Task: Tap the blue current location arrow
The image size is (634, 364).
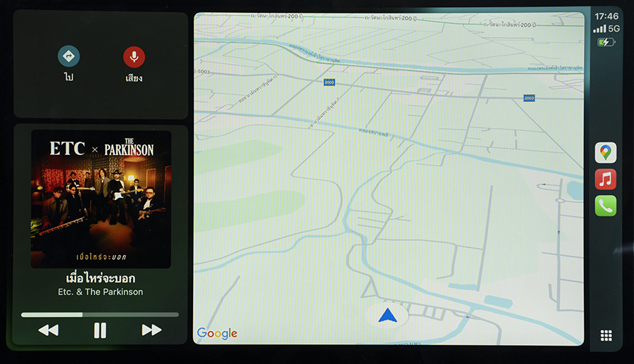Action: (387, 315)
